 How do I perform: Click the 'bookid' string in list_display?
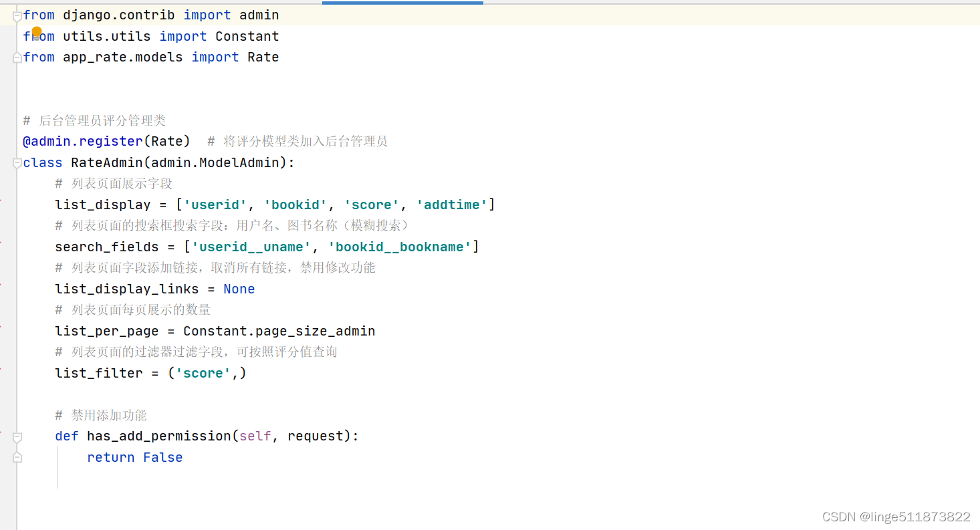(295, 205)
